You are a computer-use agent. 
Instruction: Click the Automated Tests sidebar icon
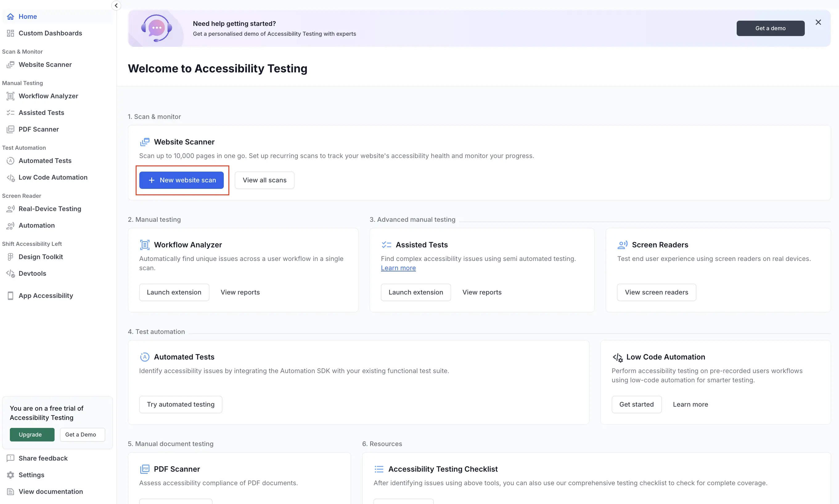[10, 161]
